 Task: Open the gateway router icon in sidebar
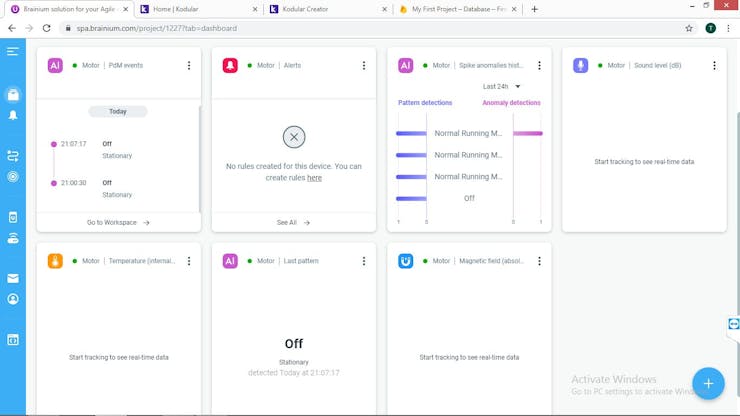(13, 238)
